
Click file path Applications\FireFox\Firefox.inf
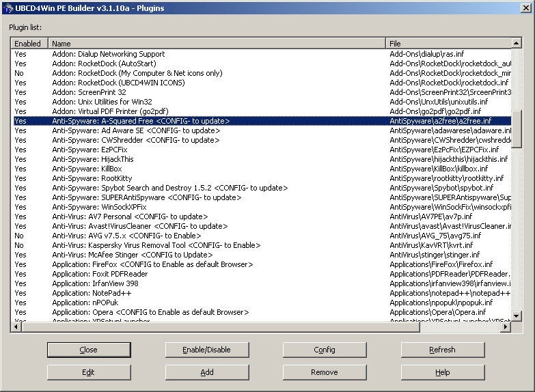(x=441, y=264)
